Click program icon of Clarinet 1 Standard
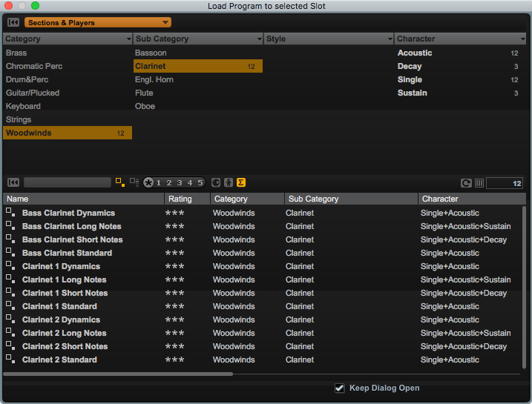Screen dimensions: 532x404 tap(10, 305)
